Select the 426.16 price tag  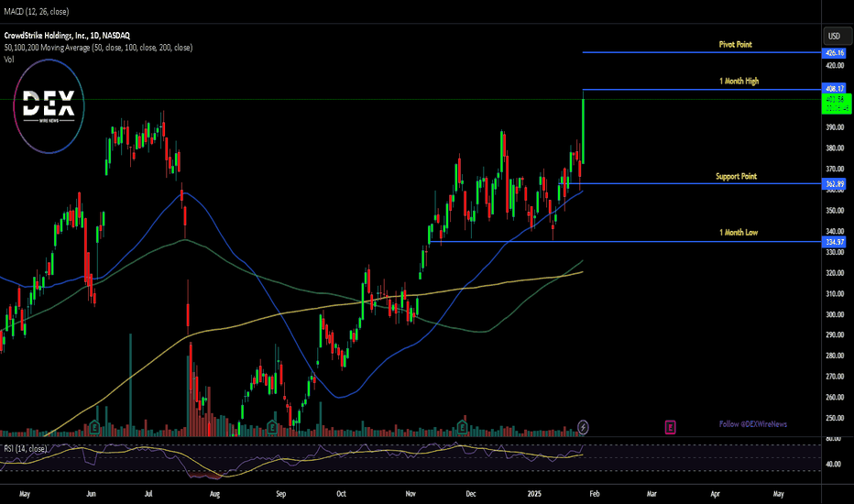coord(835,53)
